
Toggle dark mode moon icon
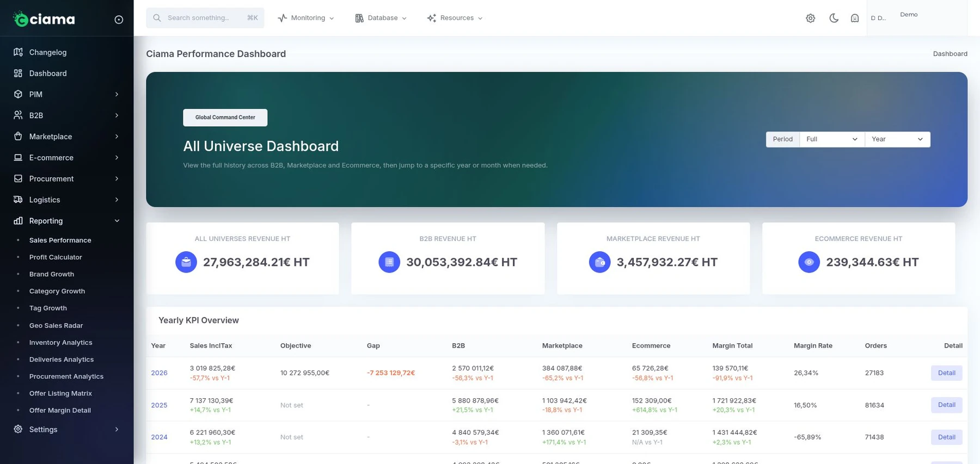pos(834,18)
